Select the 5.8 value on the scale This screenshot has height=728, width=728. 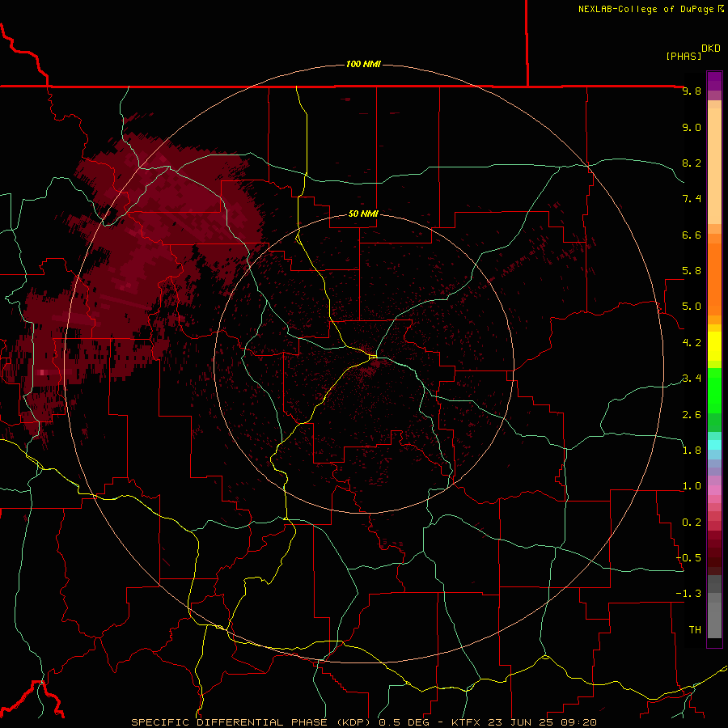[x=692, y=271]
